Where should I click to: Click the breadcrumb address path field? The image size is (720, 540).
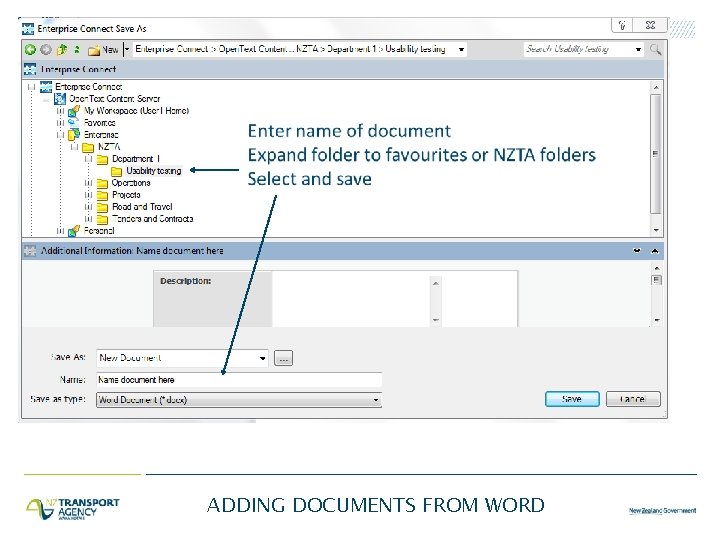[299, 49]
